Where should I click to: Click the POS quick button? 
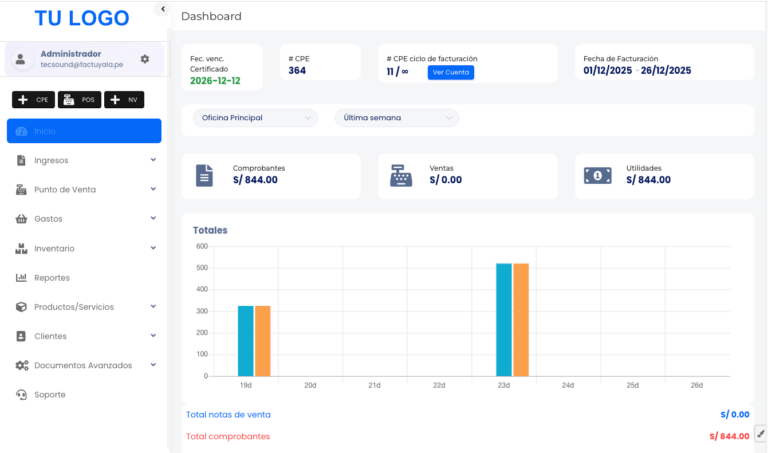pyautogui.click(x=80, y=100)
